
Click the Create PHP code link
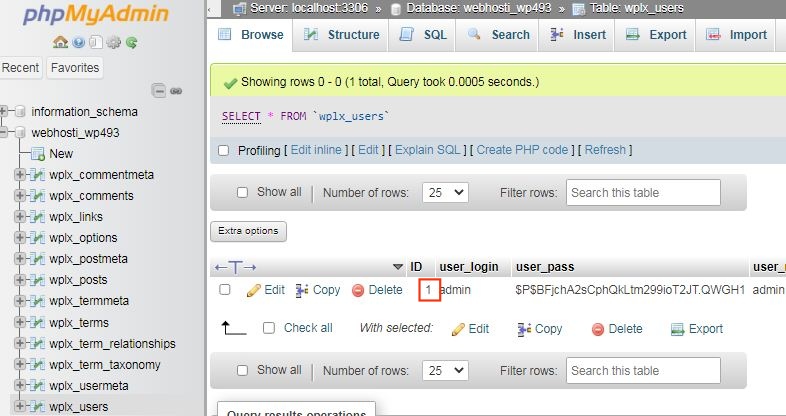tap(522, 150)
